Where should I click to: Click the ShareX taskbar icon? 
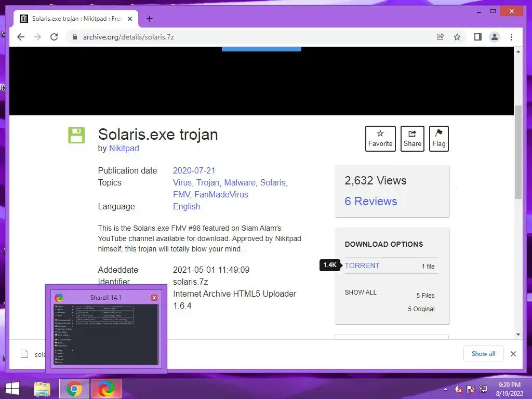point(106,389)
